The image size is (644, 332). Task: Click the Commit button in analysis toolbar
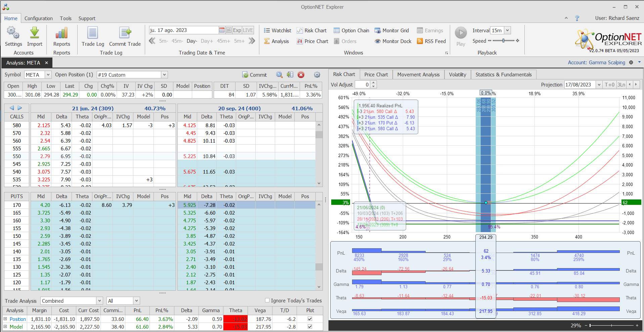[x=255, y=75]
